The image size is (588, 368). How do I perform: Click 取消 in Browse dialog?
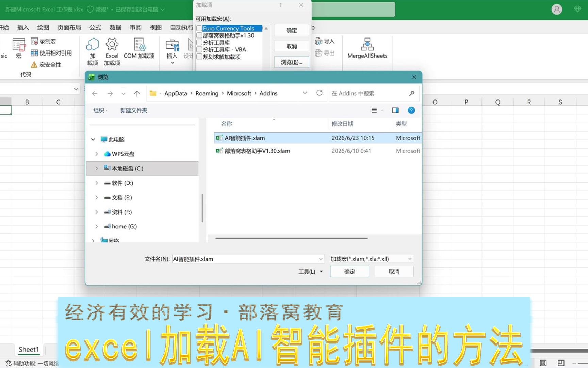pos(394,272)
